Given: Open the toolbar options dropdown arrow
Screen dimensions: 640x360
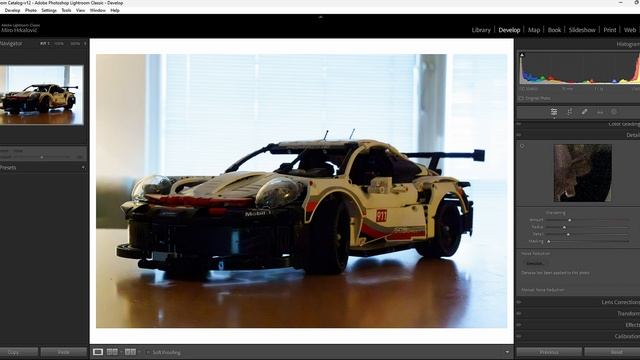Looking at the screenshot, I should click(507, 352).
